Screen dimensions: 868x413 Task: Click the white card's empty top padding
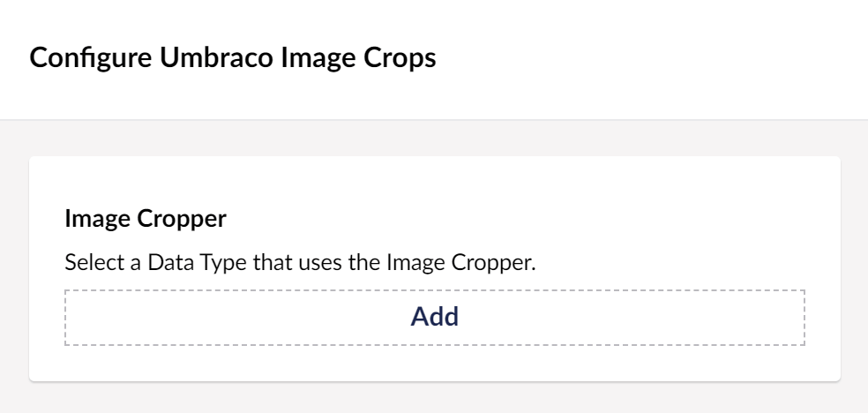coord(434,179)
